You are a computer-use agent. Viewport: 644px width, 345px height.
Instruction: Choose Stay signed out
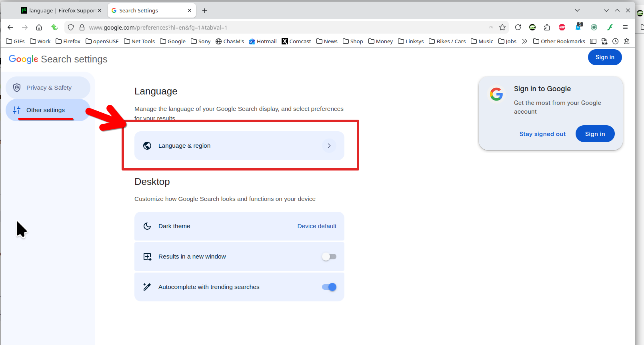click(542, 134)
